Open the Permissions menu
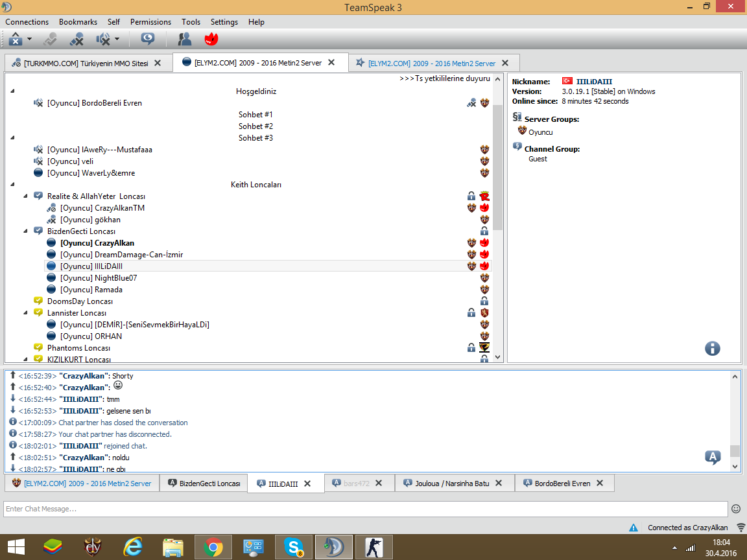 coord(150,22)
